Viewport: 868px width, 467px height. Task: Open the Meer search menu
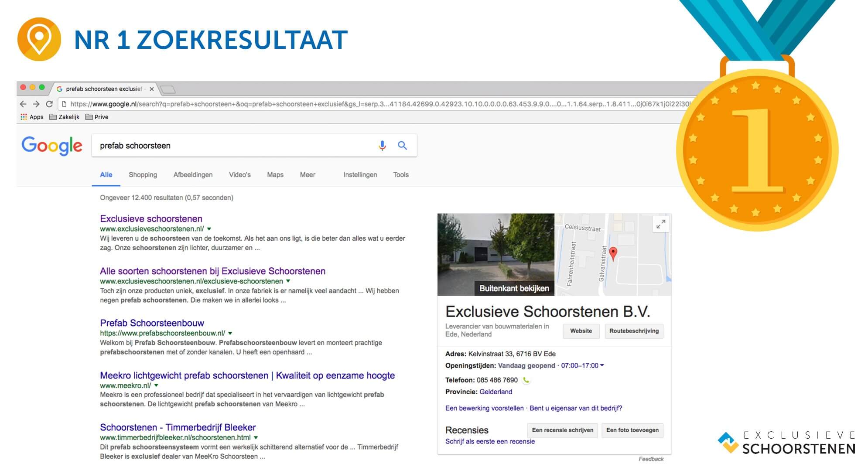point(308,175)
